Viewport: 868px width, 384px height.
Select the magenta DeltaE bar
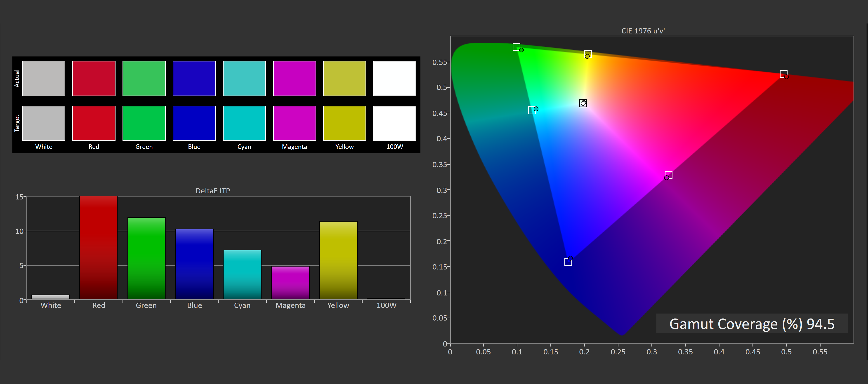coord(290,283)
